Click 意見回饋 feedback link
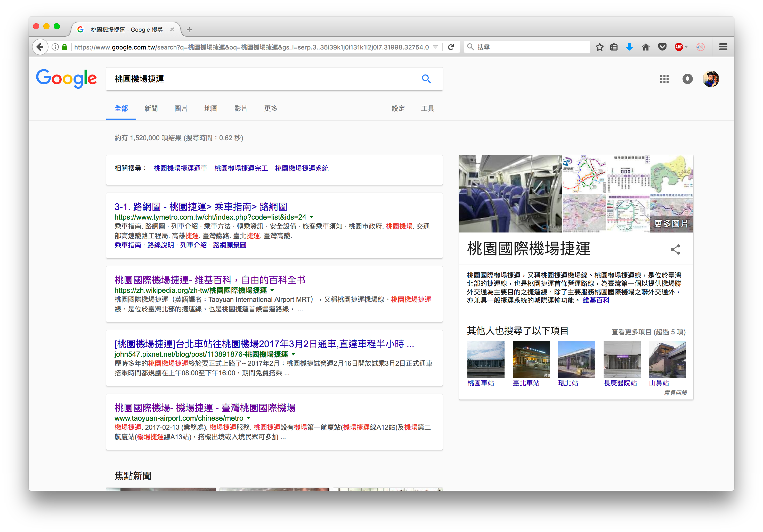The height and width of the screenshot is (532, 763). click(675, 393)
